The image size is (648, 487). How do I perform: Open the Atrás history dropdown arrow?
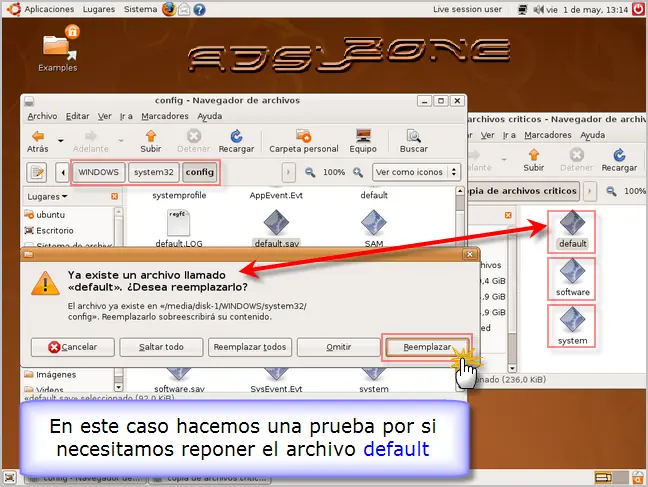click(x=61, y=141)
